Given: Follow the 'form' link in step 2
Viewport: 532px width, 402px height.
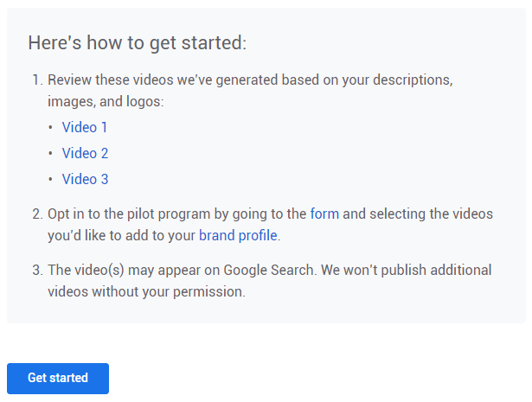Looking at the screenshot, I should click(324, 213).
